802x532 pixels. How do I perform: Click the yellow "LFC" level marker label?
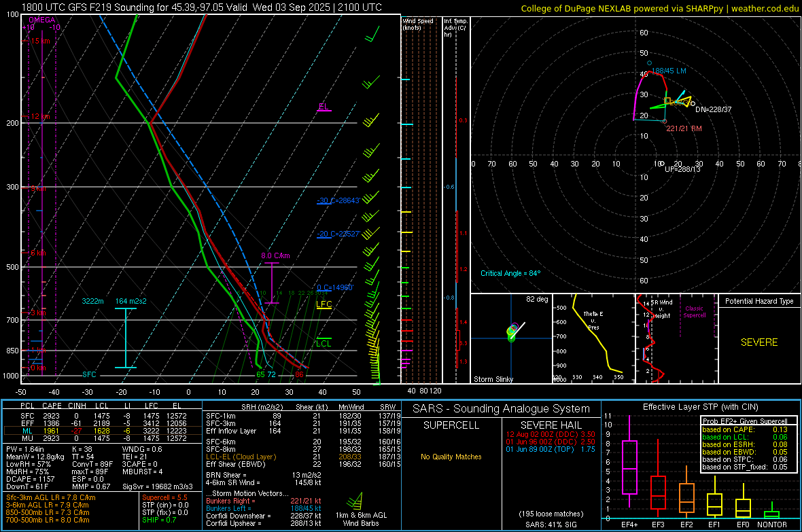(324, 304)
